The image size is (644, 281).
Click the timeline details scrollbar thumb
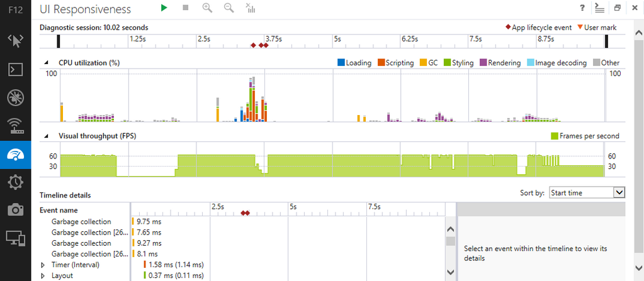tap(451, 241)
